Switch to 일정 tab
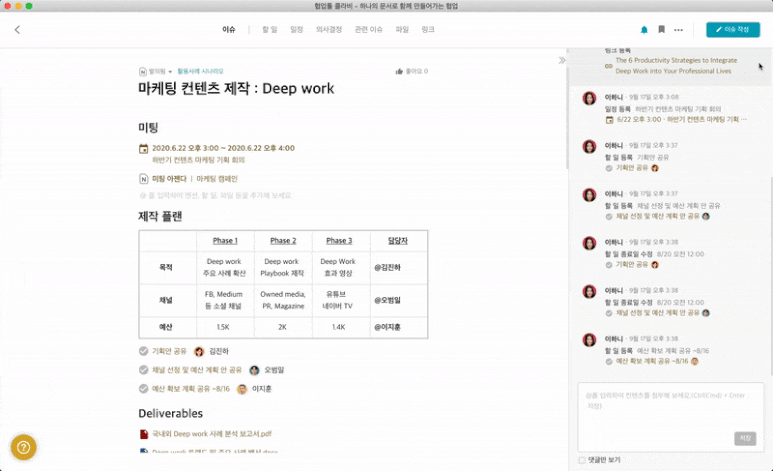Screen dimensions: 773x471 pos(296,30)
